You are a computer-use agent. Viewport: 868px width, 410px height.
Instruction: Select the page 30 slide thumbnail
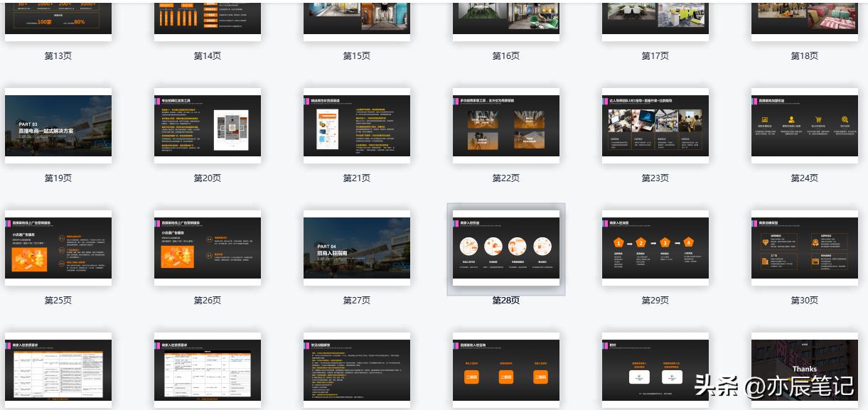(805, 248)
